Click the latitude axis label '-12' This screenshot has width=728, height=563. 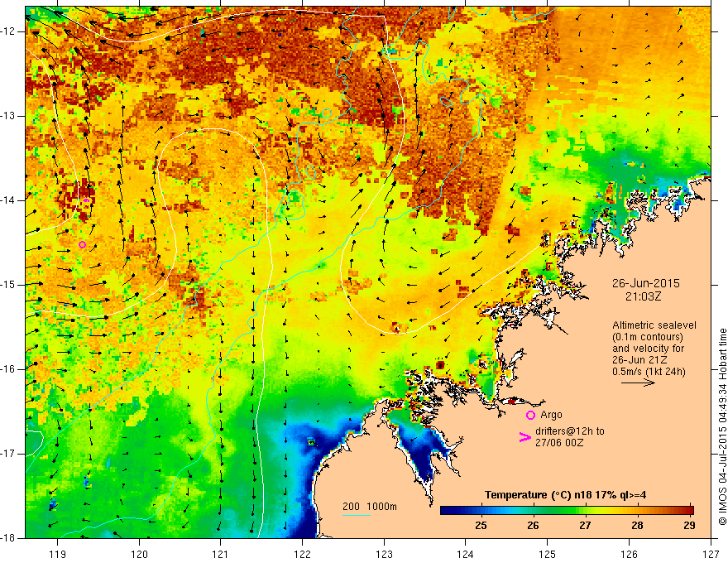(x=8, y=31)
